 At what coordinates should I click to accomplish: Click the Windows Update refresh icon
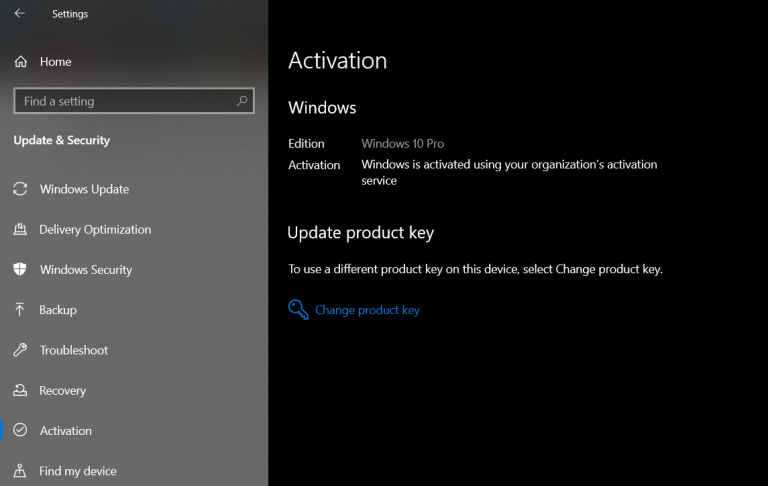(x=20, y=189)
